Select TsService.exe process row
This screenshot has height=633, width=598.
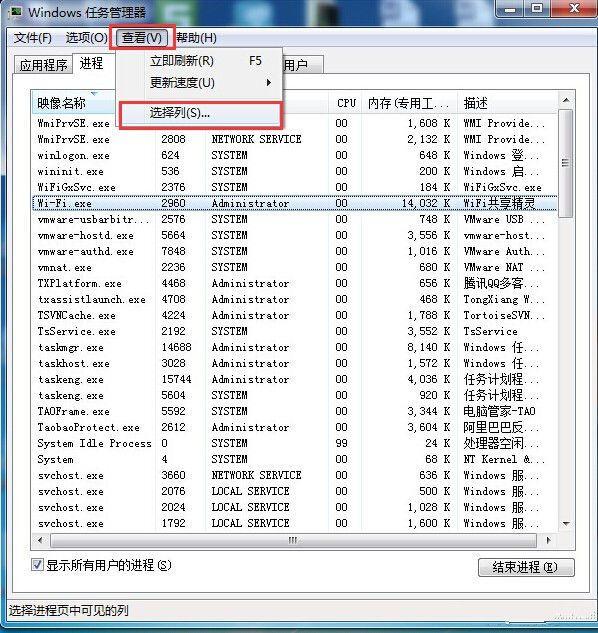(295, 331)
